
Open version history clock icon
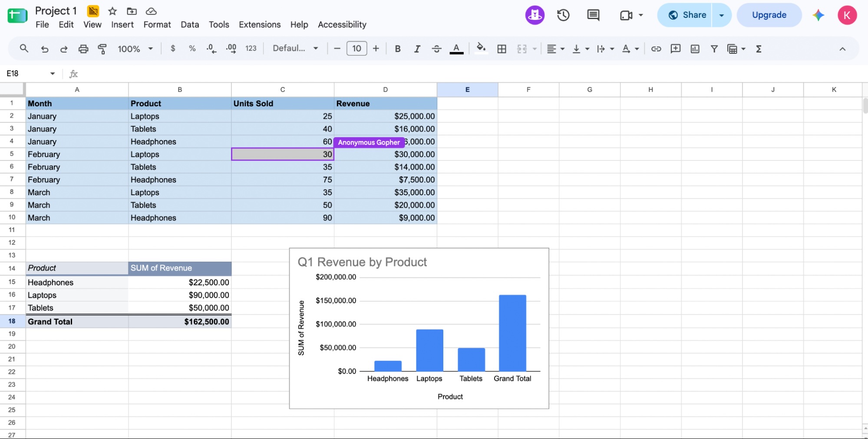tap(563, 15)
